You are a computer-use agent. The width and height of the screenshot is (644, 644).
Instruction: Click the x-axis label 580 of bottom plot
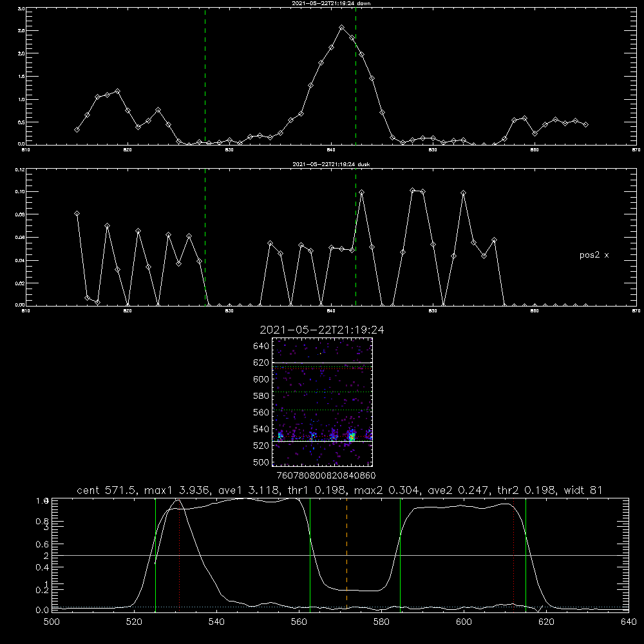(x=381, y=622)
